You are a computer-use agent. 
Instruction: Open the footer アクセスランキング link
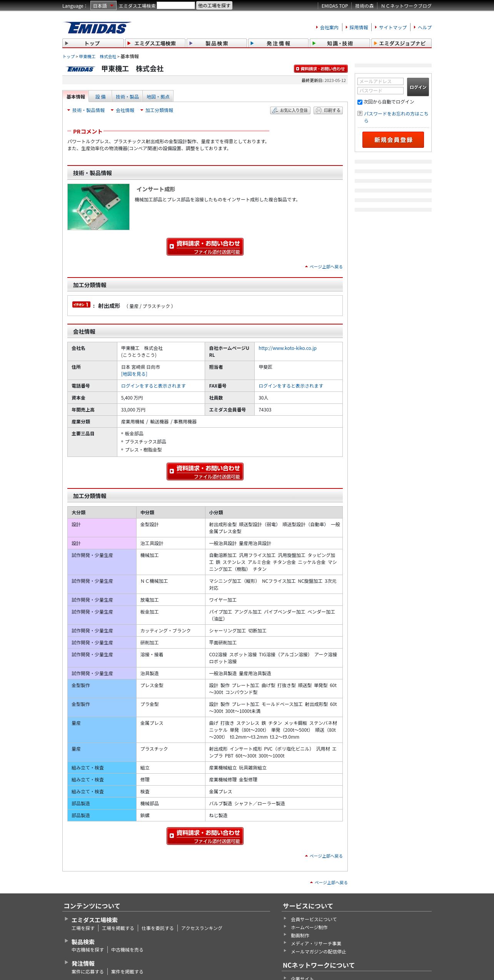tap(202, 928)
